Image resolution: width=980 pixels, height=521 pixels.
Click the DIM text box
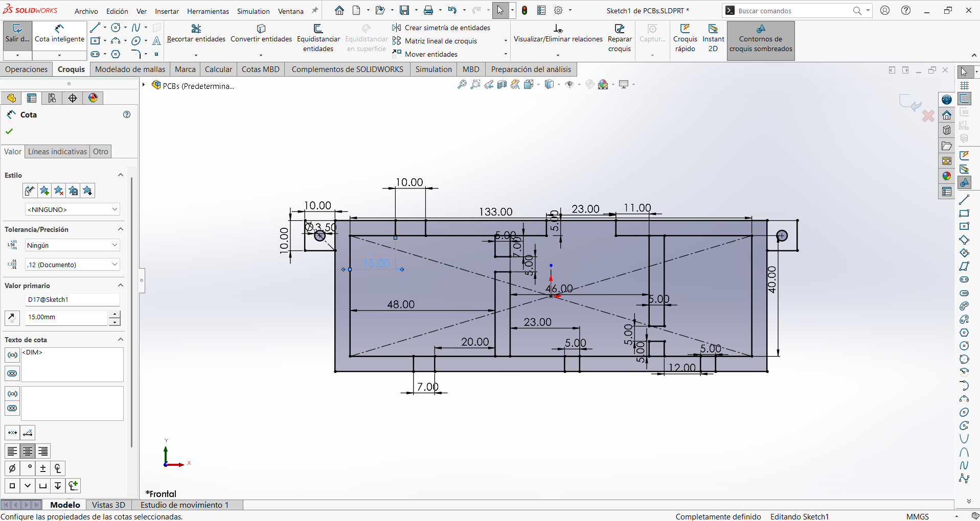pyautogui.click(x=72, y=365)
